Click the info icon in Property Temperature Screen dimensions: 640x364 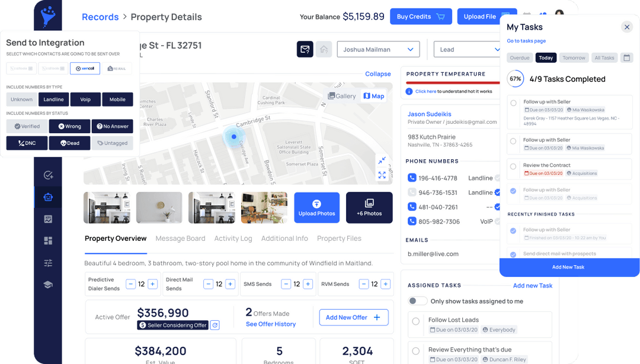(409, 91)
